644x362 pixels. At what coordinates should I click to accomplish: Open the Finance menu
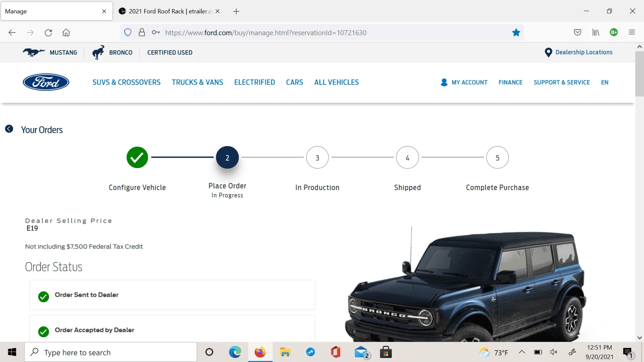pos(510,82)
